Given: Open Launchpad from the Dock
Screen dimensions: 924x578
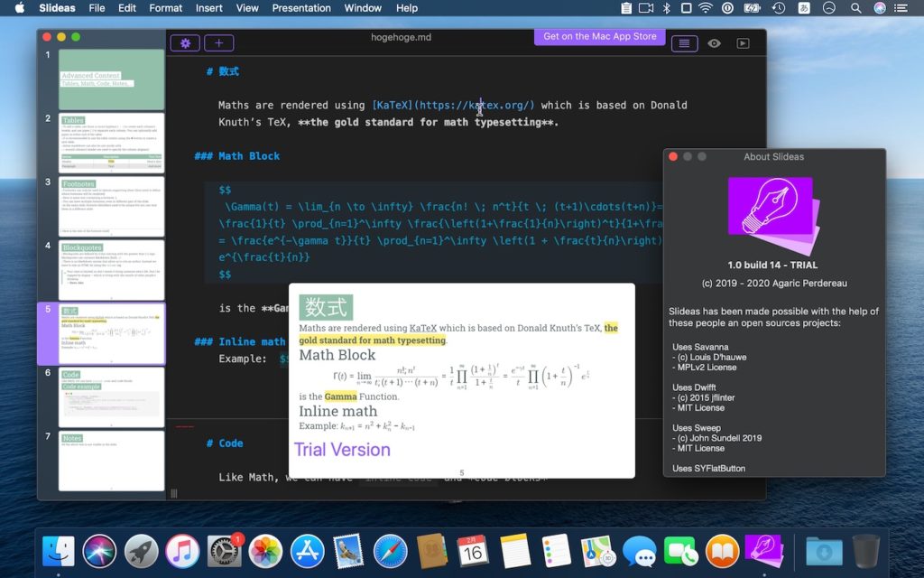Looking at the screenshot, I should [x=141, y=548].
